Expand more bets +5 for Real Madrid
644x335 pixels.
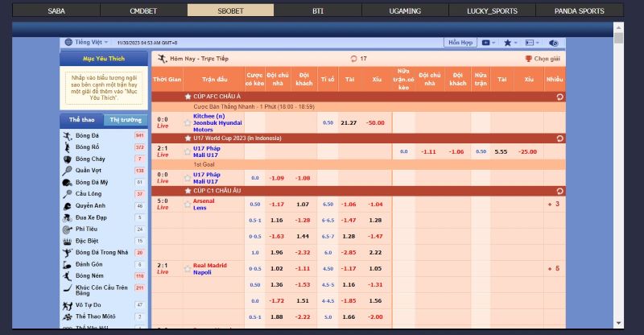[x=554, y=268]
